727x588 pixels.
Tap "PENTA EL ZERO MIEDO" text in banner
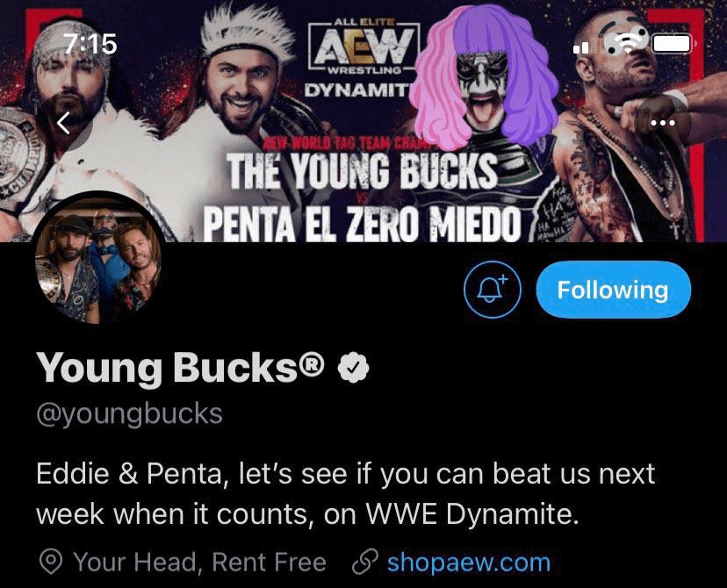pyautogui.click(x=363, y=221)
